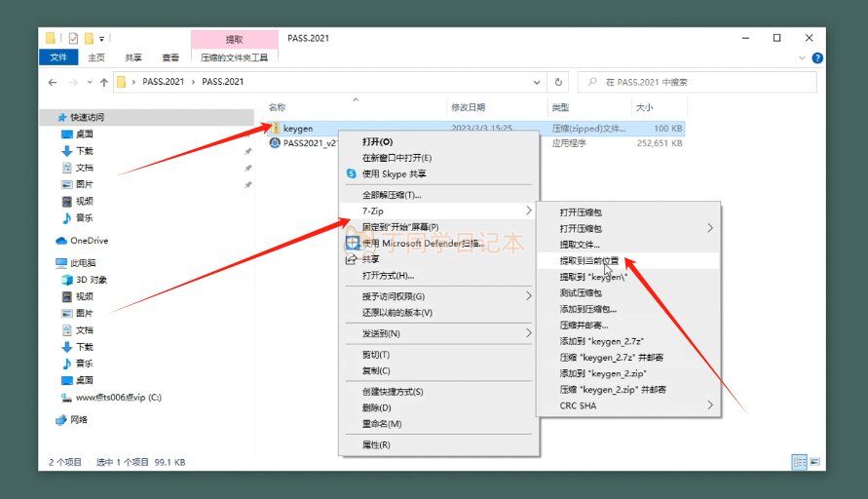Choose 添加到 "keygen_2.zip"
This screenshot has height=499, width=868.
click(x=629, y=373)
